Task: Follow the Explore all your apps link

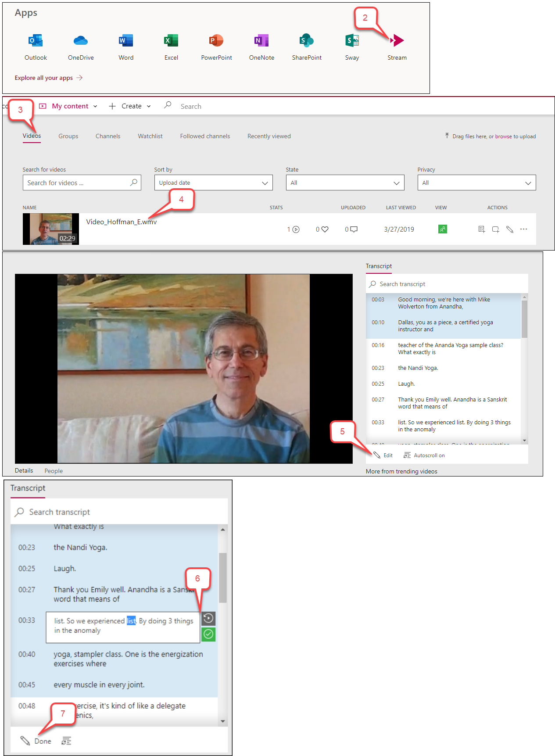Action: [49, 78]
